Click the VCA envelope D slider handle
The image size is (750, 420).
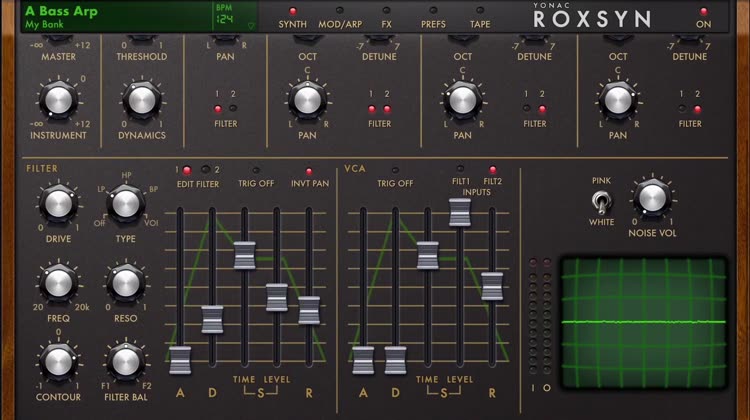(x=396, y=360)
